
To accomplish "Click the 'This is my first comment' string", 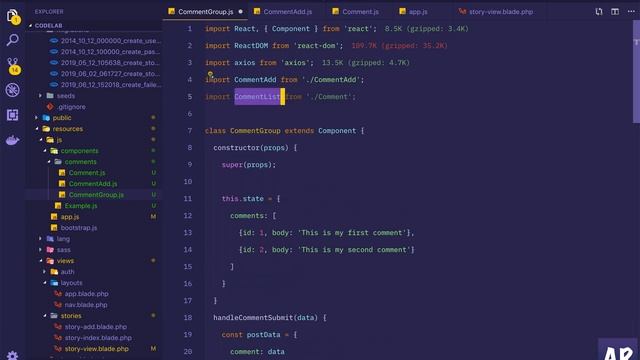I will tap(354, 233).
